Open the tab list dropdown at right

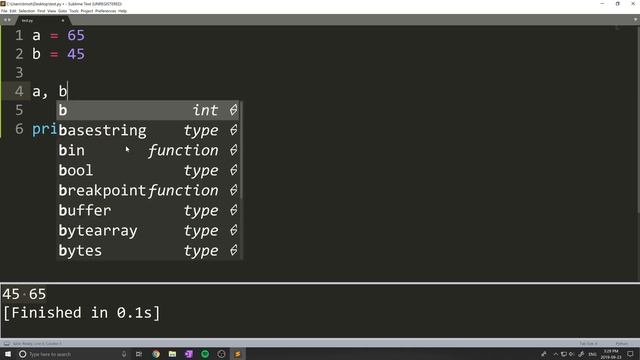636,20
